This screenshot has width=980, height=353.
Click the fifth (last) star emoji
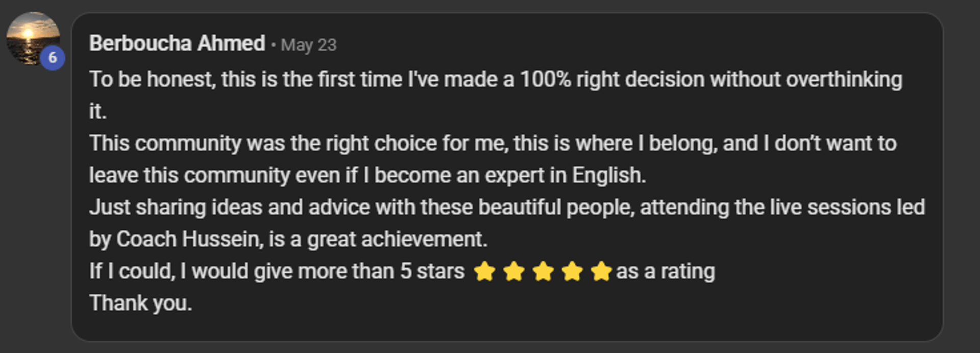click(601, 271)
